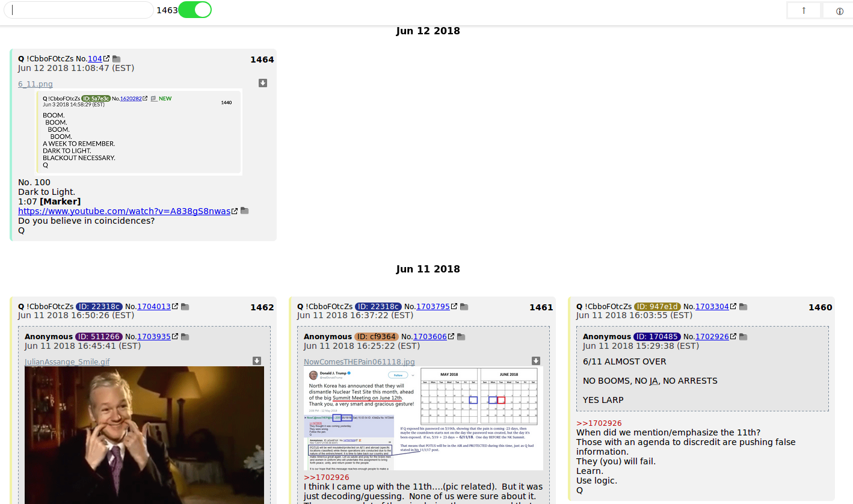
Task: Click download arrow for JulianAssange_Smile.gif
Action: click(x=257, y=361)
